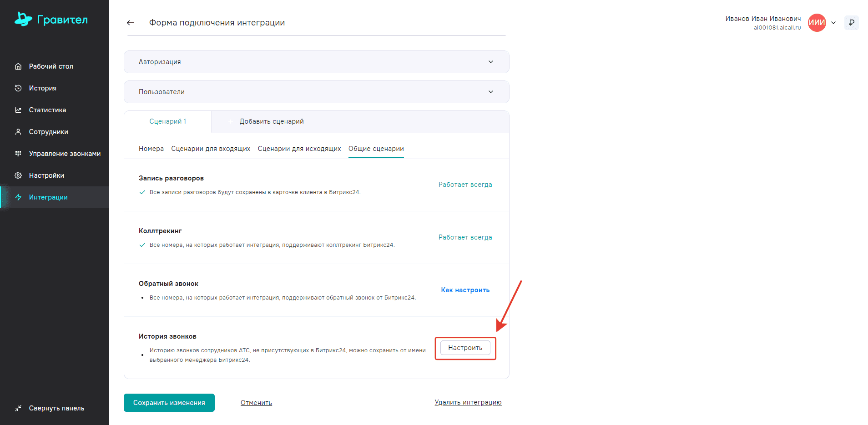Image resolution: width=868 pixels, height=425 pixels.
Task: Click the Удалить интеграцию link
Action: [x=468, y=402]
